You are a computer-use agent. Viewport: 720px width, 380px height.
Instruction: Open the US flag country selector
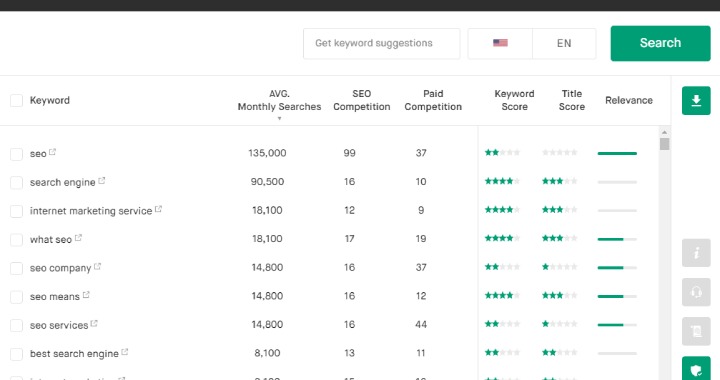(500, 43)
